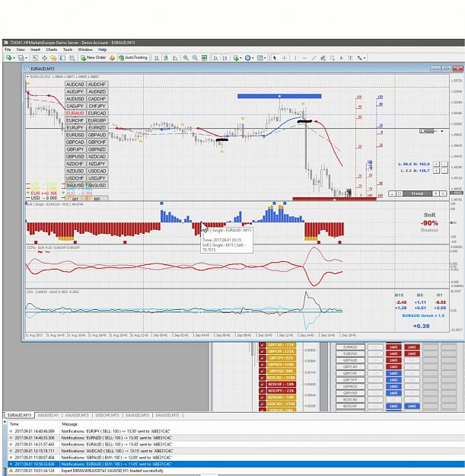Screen dimensions: 465x476
Task: Toggle the checkbox beside GBPJPY percentage row
Action: tap(263, 358)
